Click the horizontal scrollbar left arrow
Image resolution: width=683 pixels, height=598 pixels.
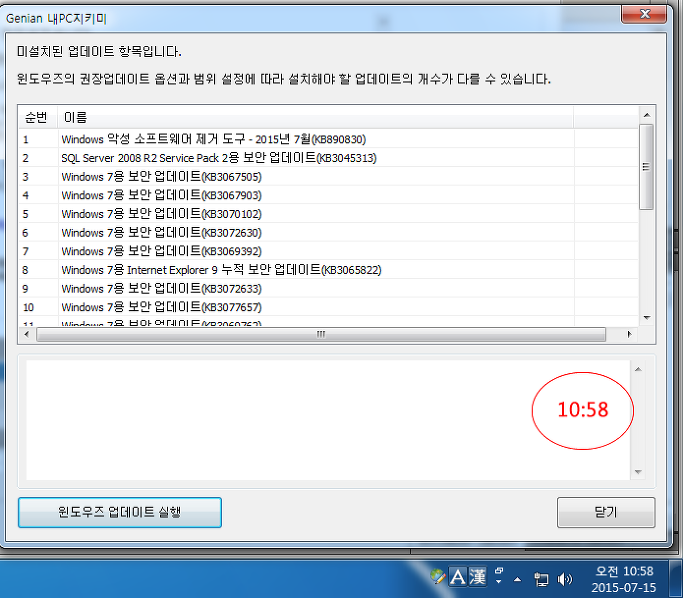pos(27,334)
